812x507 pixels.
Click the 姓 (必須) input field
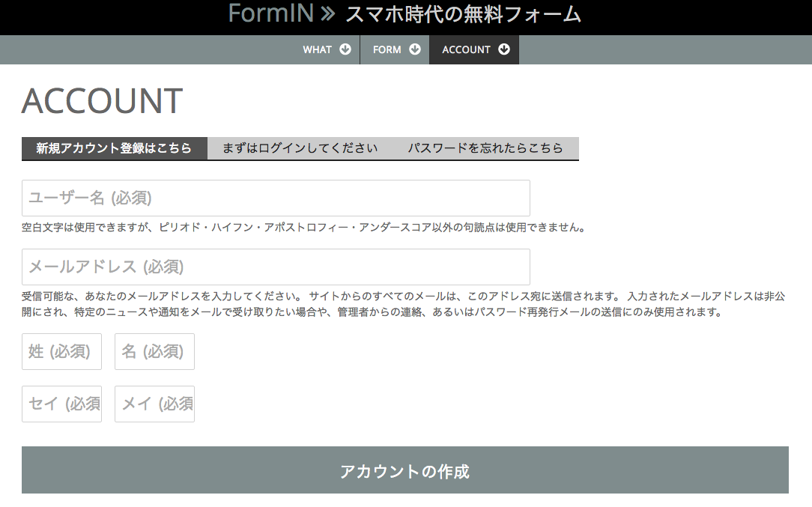61,351
